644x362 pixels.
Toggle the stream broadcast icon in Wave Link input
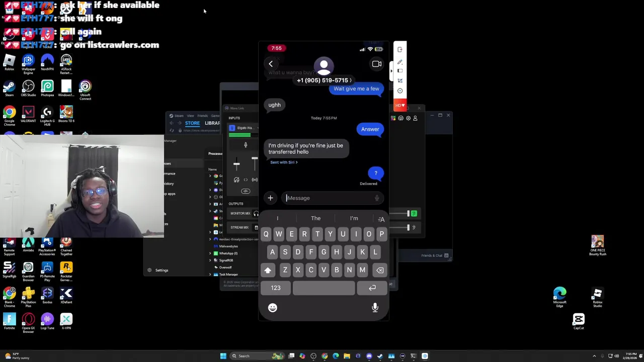(x=255, y=180)
